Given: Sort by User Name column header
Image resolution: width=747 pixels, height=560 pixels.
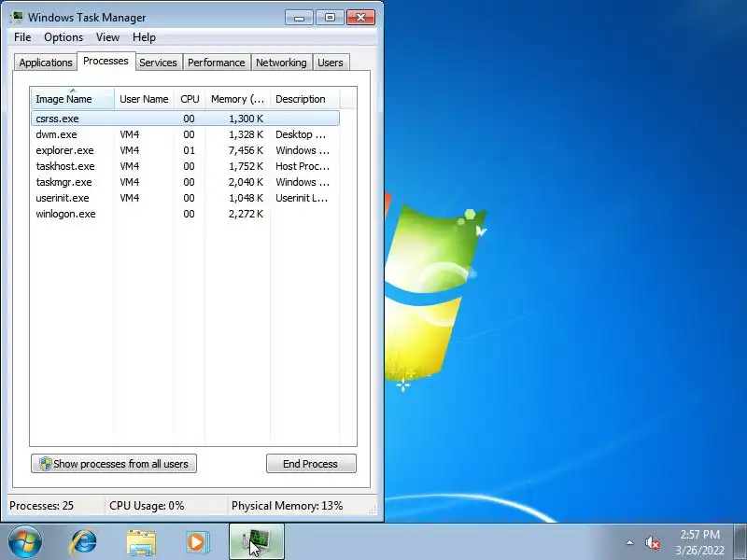Looking at the screenshot, I should pyautogui.click(x=144, y=99).
